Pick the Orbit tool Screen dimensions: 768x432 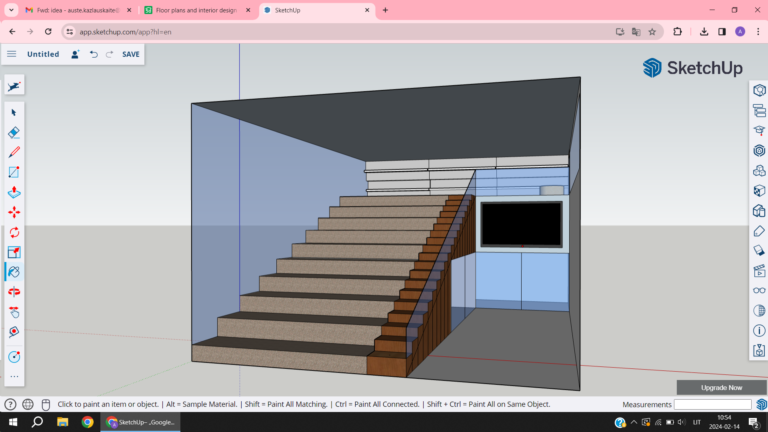(x=14, y=292)
